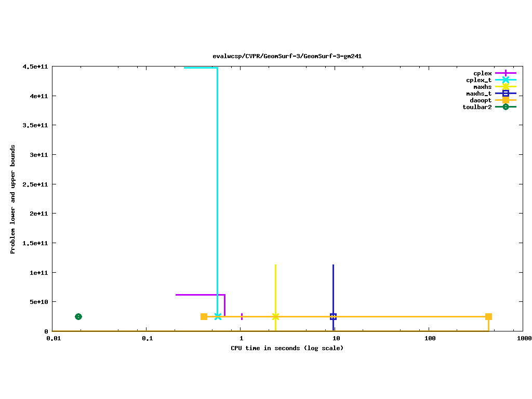Viewport: 532px width, 399px height.
Task: Select the yellow maxhs star marker on the plot
Action: 275,316
